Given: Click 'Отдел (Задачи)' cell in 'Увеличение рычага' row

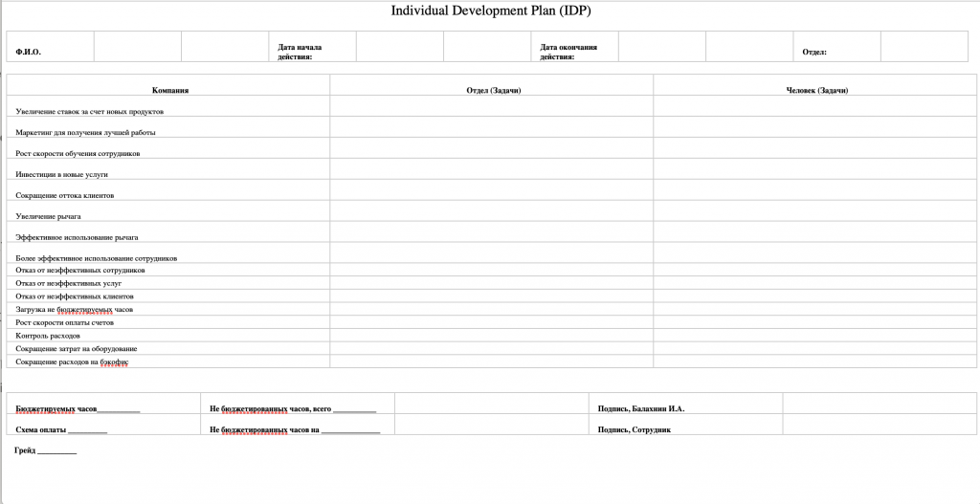Looking at the screenshot, I should [x=492, y=211].
